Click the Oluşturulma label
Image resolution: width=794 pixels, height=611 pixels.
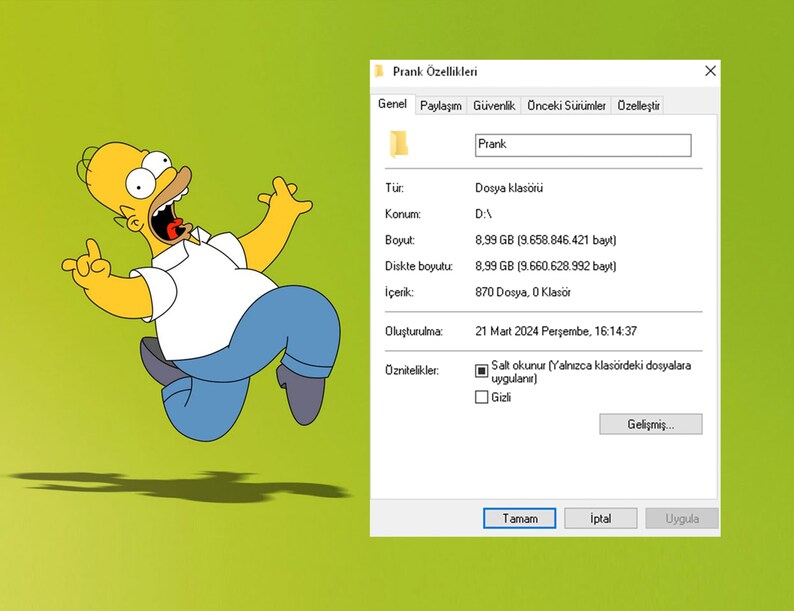click(414, 332)
